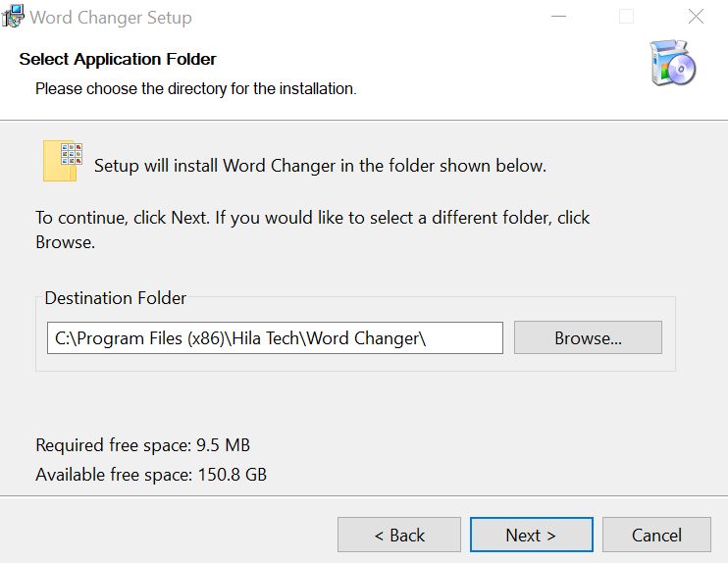The image size is (728, 563).
Task: Click into the Destination Folder path field
Action: pos(275,338)
